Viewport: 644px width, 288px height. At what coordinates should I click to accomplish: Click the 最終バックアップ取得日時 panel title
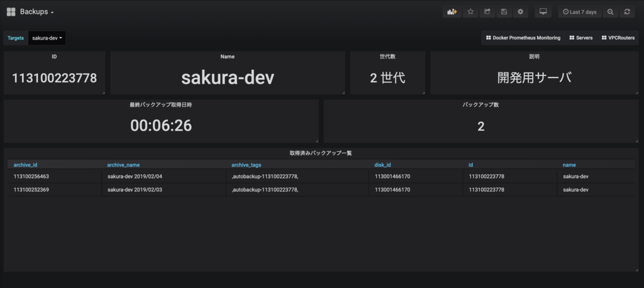point(160,105)
